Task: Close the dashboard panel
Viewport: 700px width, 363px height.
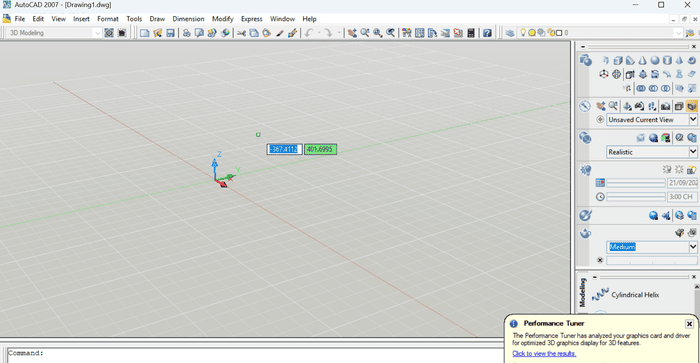Action: (694, 46)
